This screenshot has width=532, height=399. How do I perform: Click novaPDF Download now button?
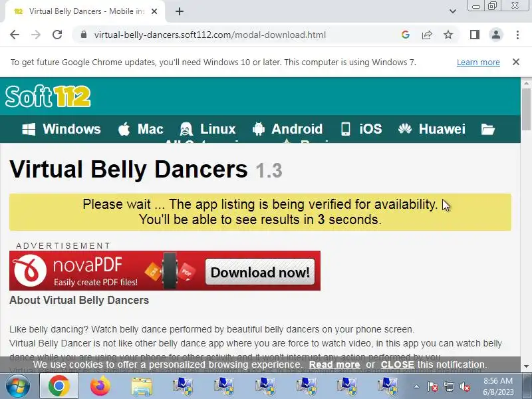click(260, 272)
